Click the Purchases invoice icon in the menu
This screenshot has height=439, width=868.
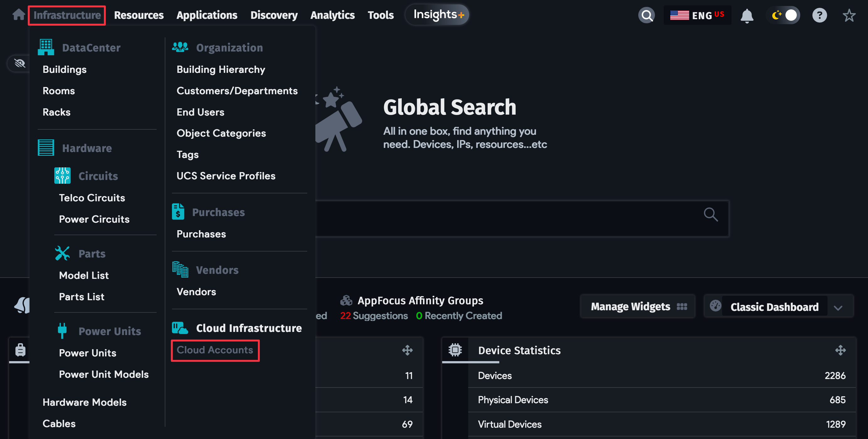[178, 212]
